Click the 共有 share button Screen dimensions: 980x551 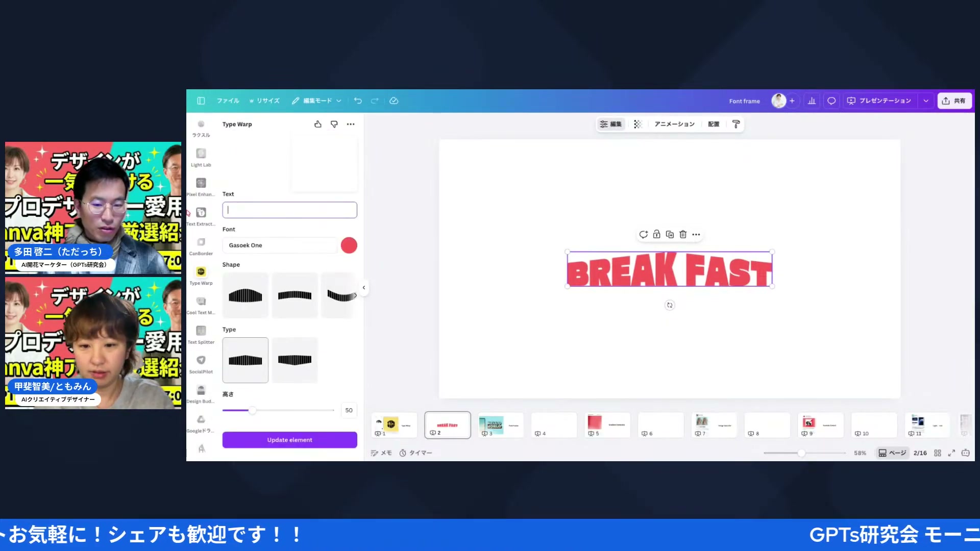[x=954, y=101]
